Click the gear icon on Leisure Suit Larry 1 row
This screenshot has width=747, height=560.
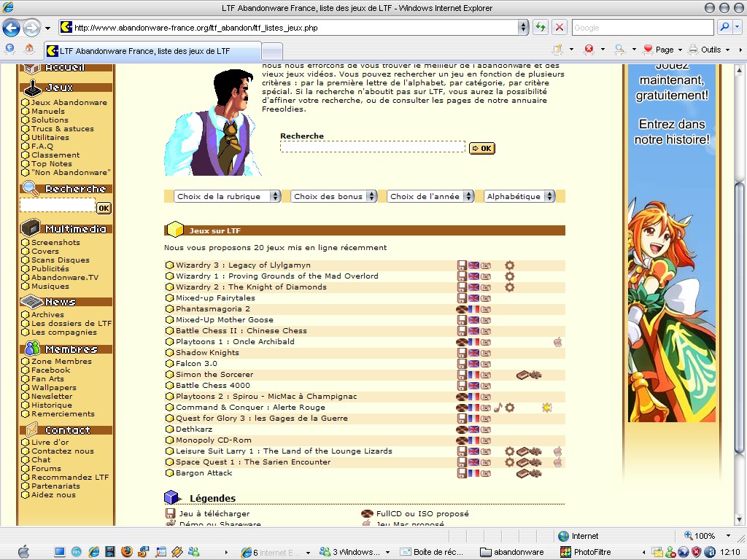(x=509, y=451)
